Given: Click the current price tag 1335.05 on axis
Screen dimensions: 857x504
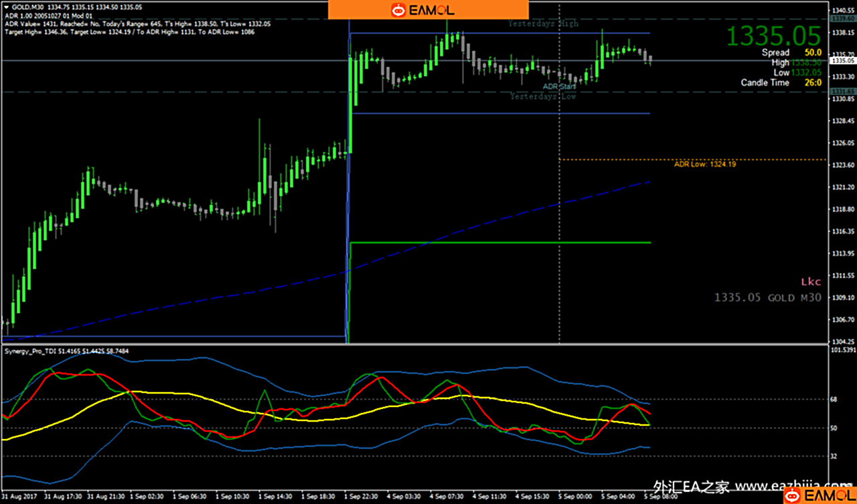Looking at the screenshot, I should pos(842,60).
